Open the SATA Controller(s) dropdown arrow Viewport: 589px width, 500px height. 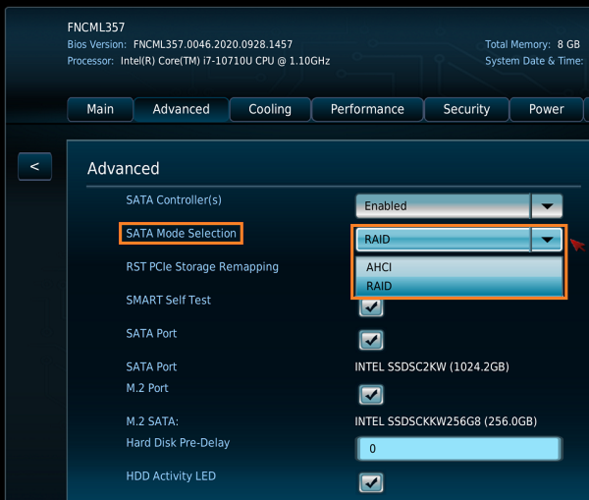pos(547,206)
